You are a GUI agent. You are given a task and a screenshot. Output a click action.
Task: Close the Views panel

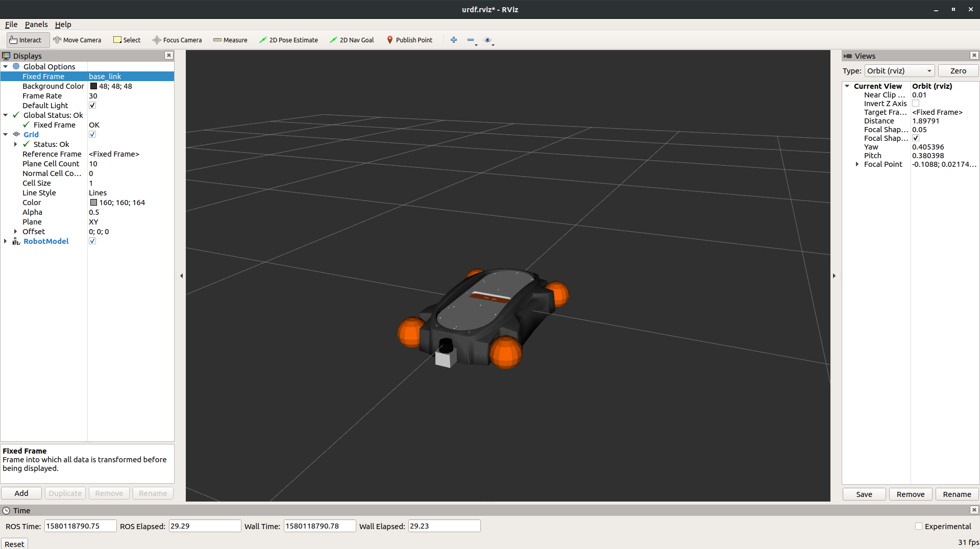click(974, 55)
